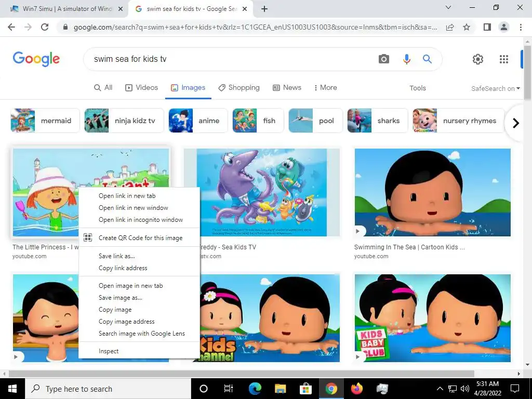Open the Kids Baby Club image thumbnail
532x399 pixels.
pyautogui.click(x=433, y=318)
